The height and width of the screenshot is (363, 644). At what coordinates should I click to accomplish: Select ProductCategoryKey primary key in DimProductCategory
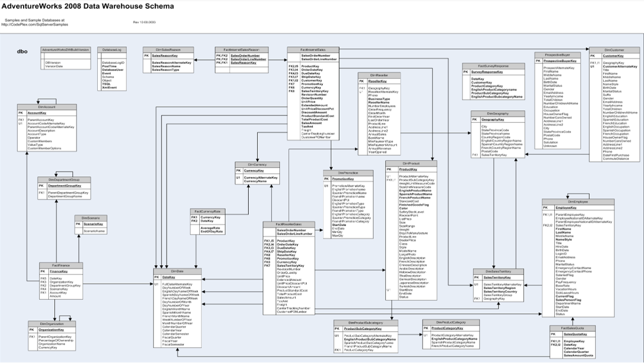point(447,328)
